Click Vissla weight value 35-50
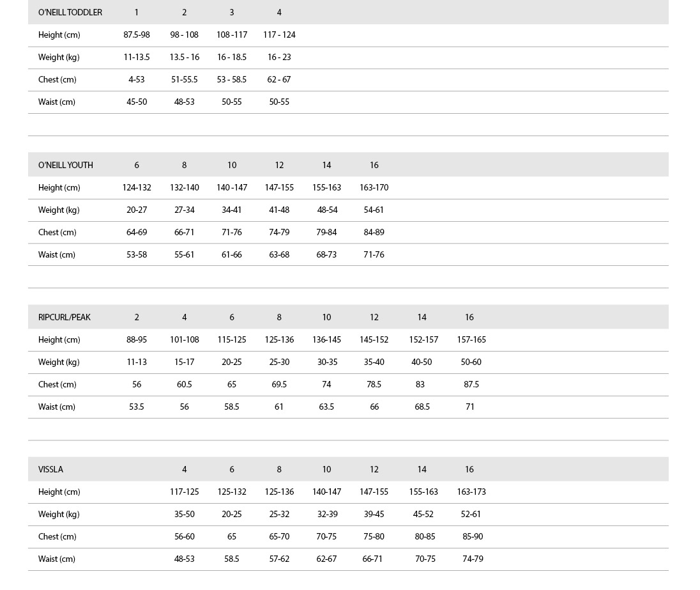Image resolution: width=700 pixels, height=590 pixels. [185, 514]
